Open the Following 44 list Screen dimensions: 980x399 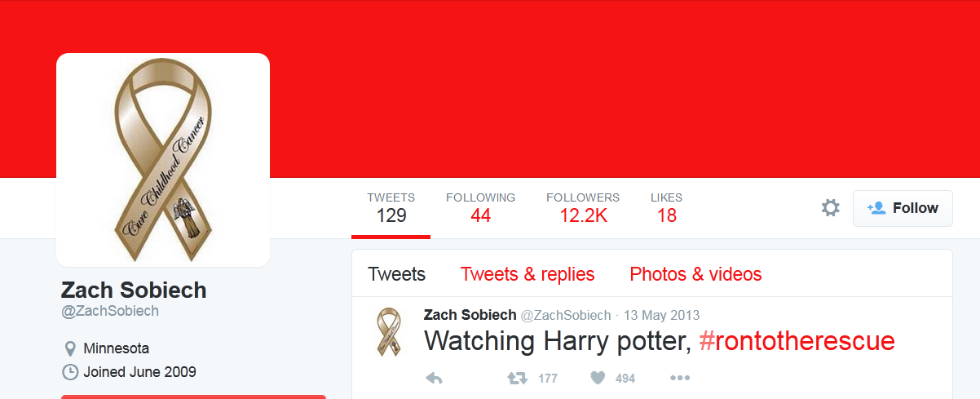click(x=480, y=208)
